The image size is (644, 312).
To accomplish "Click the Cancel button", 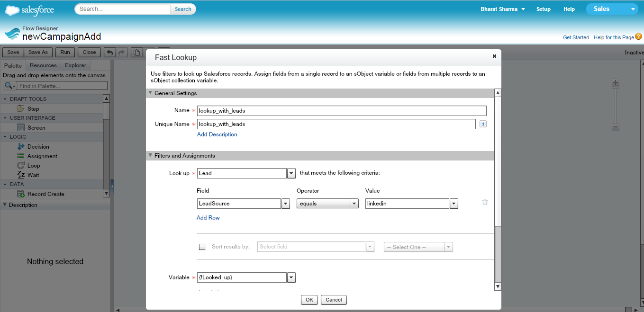I will (x=334, y=300).
